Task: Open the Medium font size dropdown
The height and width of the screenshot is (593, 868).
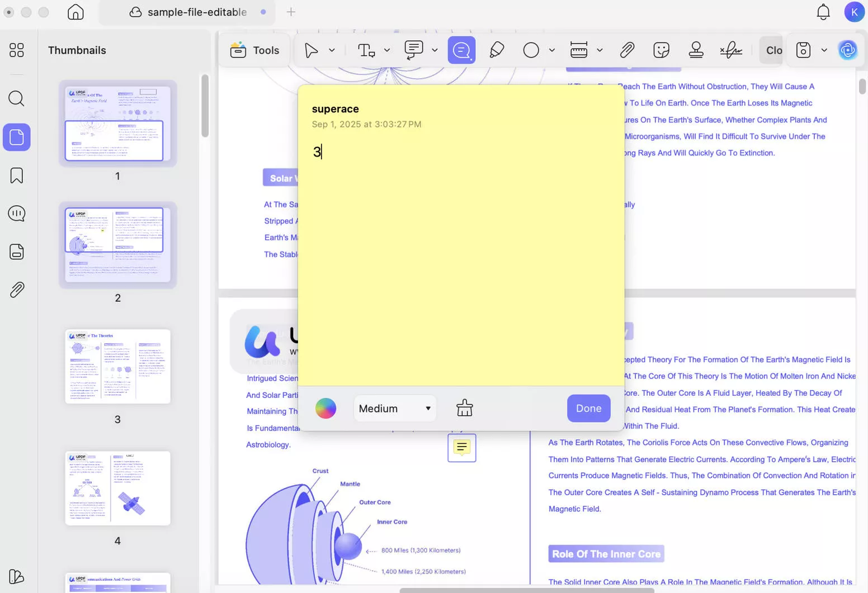Action: 394,408
